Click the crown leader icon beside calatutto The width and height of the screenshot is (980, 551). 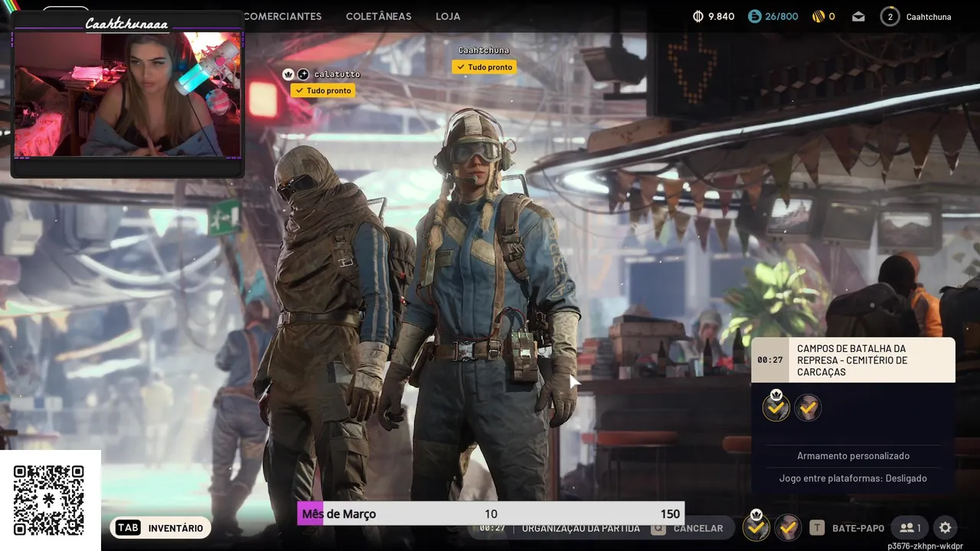tap(289, 74)
